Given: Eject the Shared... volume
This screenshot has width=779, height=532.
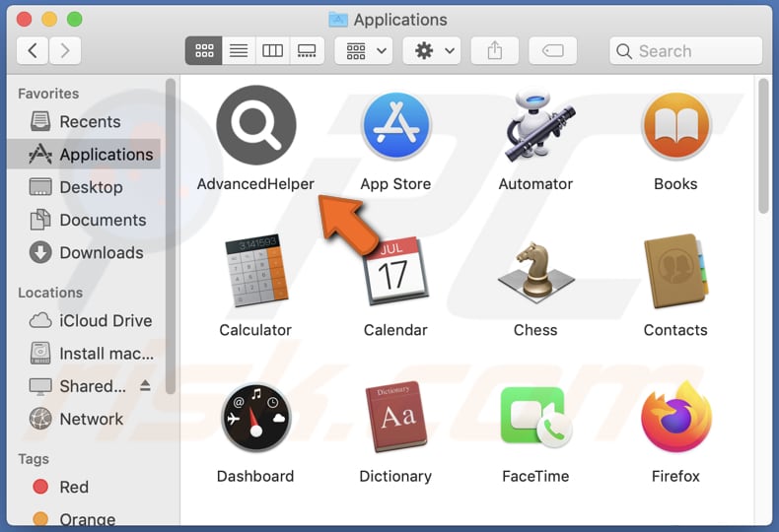Looking at the screenshot, I should tap(145, 385).
